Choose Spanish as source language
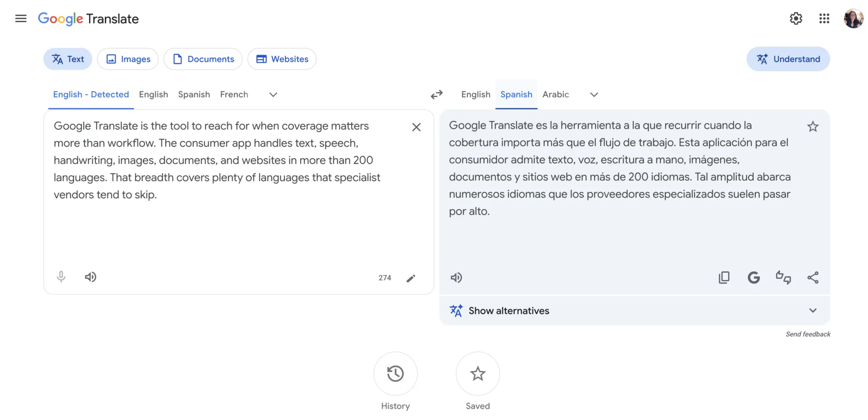The height and width of the screenshot is (420, 868). tap(194, 94)
